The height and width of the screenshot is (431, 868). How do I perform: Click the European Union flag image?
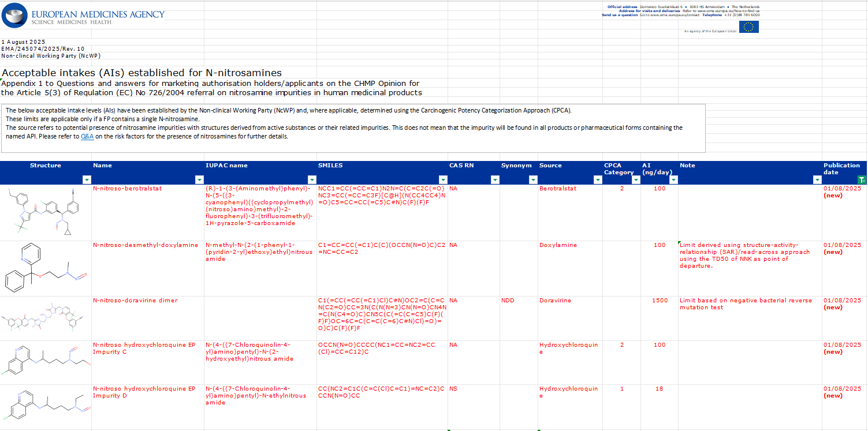[750, 27]
